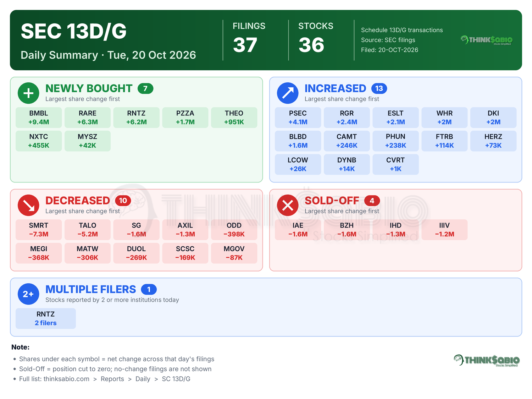This screenshot has height=399, width=532.
Task: Click the Increased count badge 13
Action: [379, 88]
